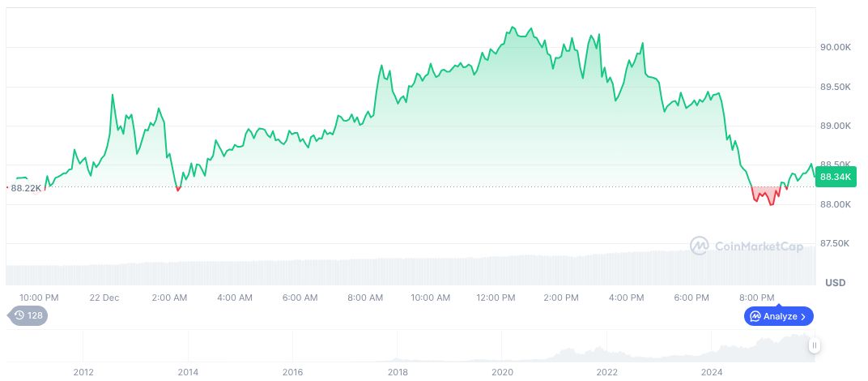
Task: Jump to 2018 in range navigator
Action: [398, 371]
